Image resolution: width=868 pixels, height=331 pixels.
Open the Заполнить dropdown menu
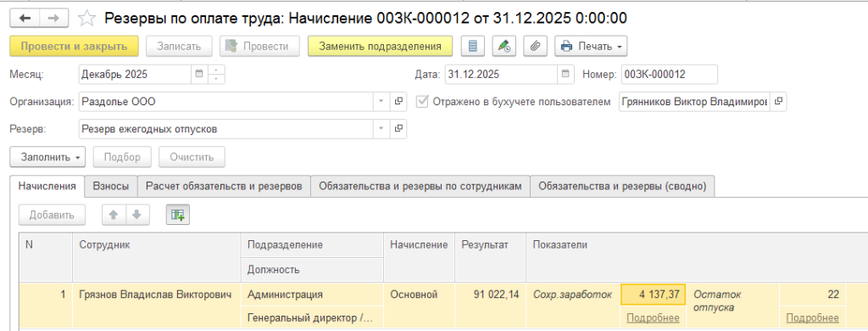(47, 157)
